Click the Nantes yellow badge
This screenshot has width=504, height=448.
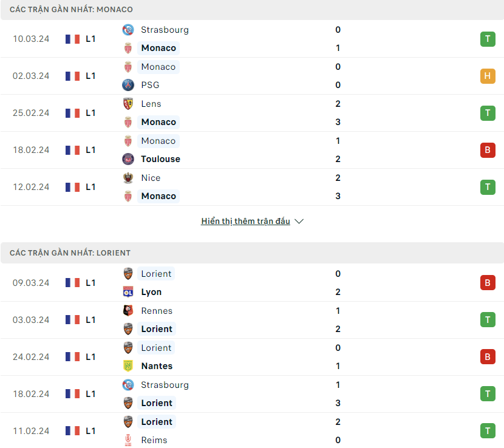128,366
